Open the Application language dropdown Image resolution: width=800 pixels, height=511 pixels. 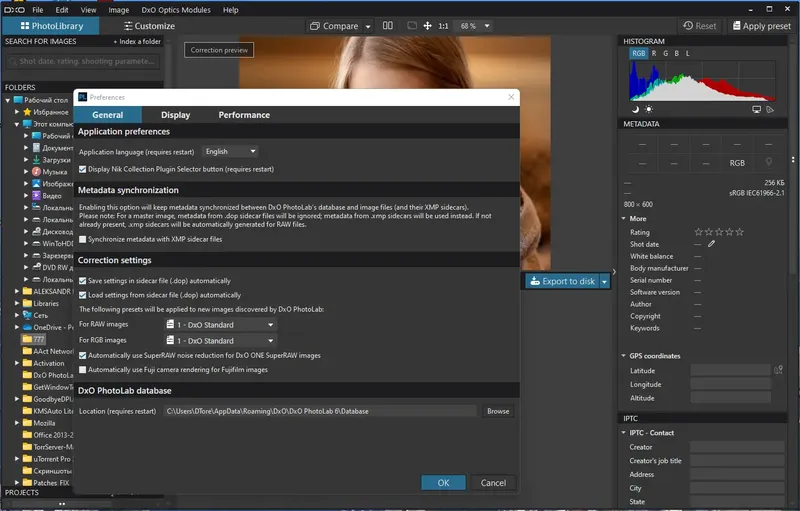tap(230, 151)
